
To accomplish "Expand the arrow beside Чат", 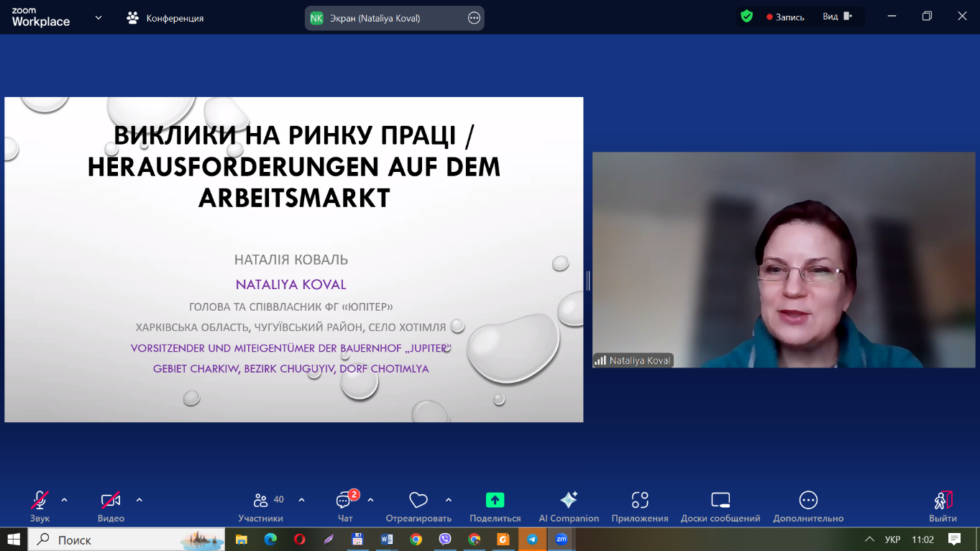I will pos(370,500).
